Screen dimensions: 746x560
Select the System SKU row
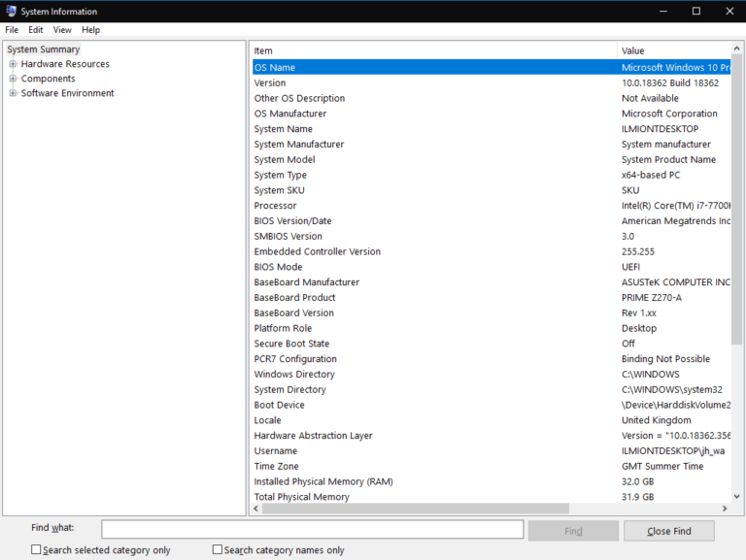pos(492,190)
